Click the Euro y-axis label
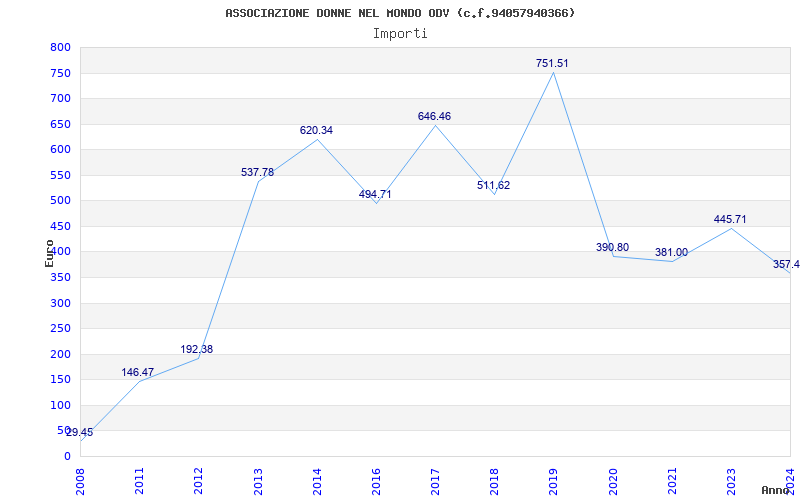 point(49,253)
